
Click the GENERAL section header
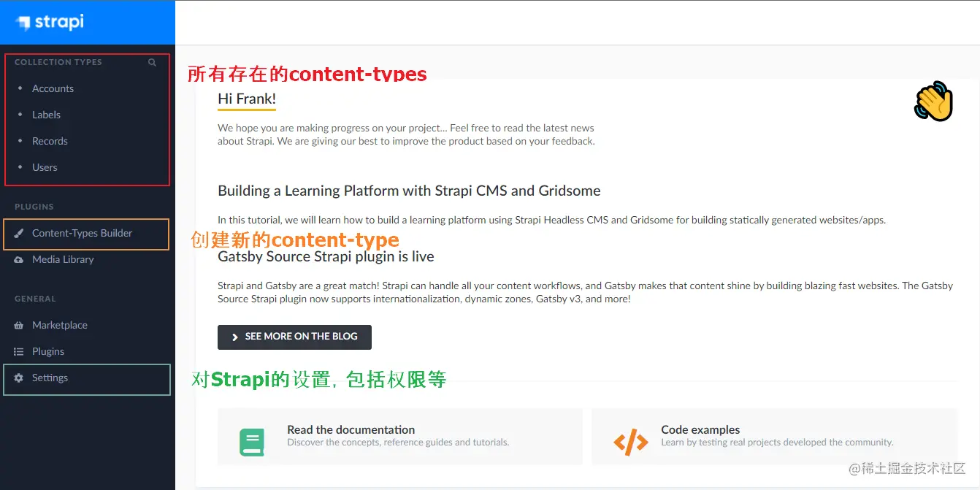click(x=35, y=299)
